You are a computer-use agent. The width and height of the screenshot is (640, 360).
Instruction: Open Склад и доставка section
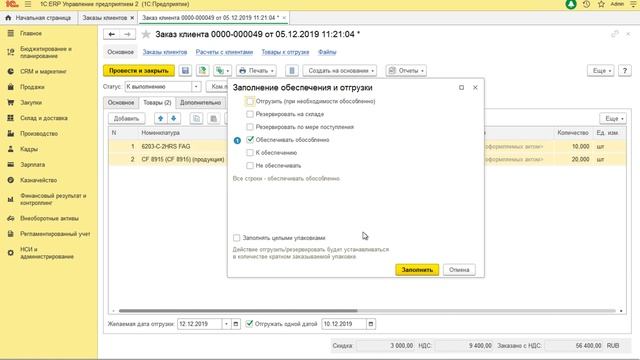pyautogui.click(x=44, y=118)
